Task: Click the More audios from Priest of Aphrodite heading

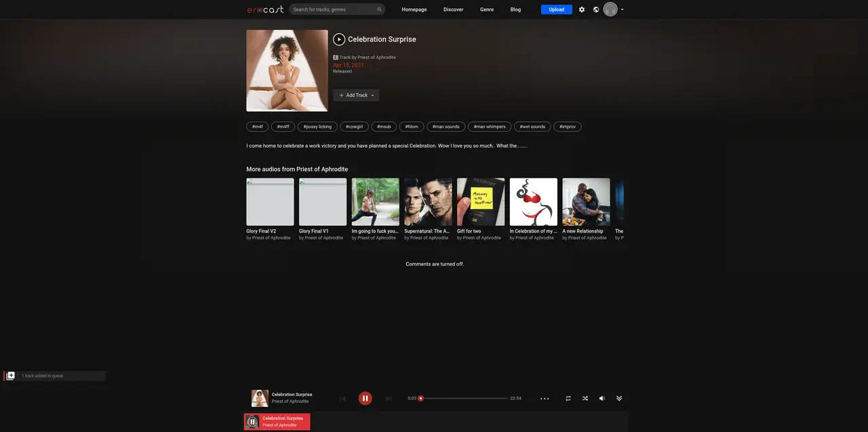Action: [x=297, y=169]
